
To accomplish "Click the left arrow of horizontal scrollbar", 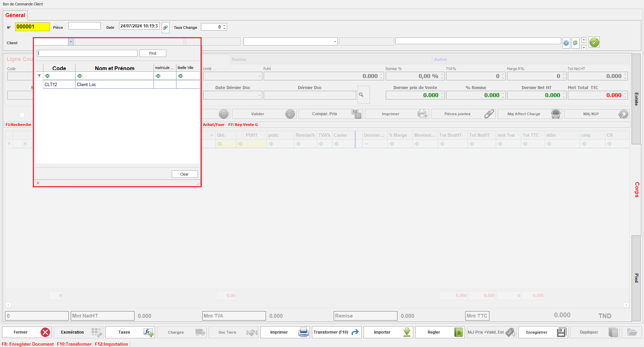I will click(x=8, y=305).
